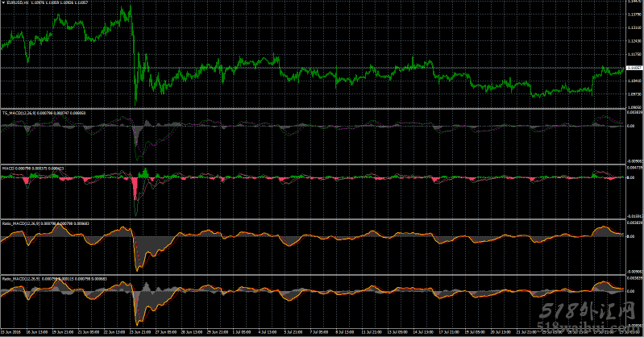Click the 0.004739 scale value of the MACD panel

(635, 168)
